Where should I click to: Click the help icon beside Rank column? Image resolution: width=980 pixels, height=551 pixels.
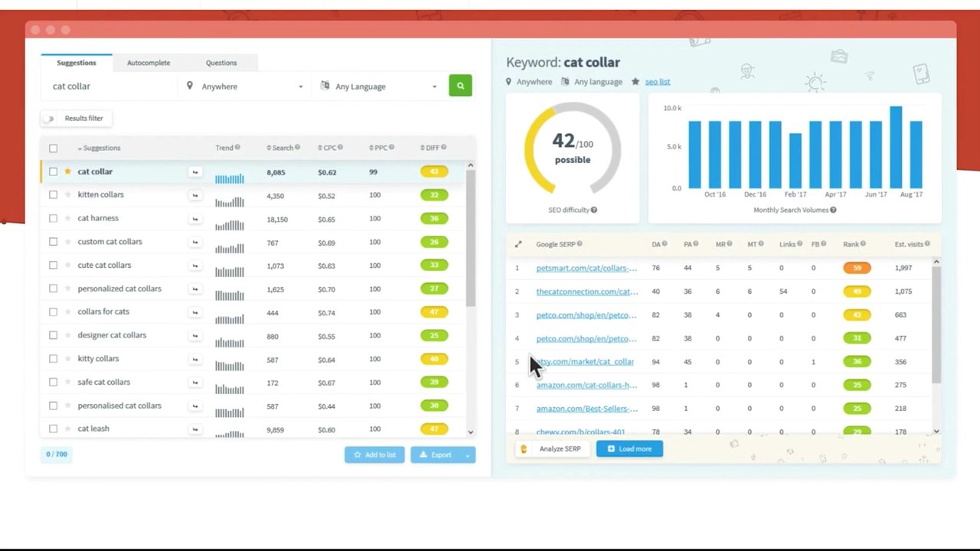pos(863,244)
